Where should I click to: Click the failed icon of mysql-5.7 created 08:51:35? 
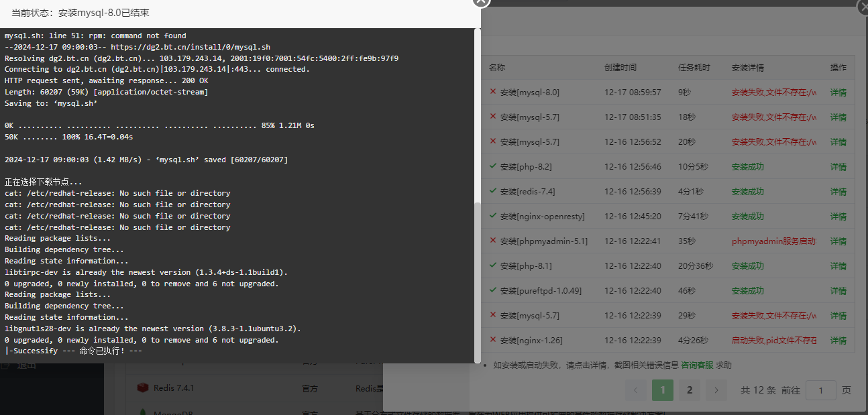(493, 116)
